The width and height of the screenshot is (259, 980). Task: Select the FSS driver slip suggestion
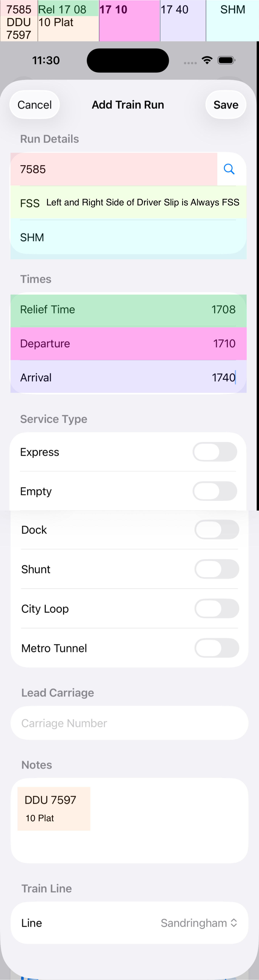click(x=128, y=202)
